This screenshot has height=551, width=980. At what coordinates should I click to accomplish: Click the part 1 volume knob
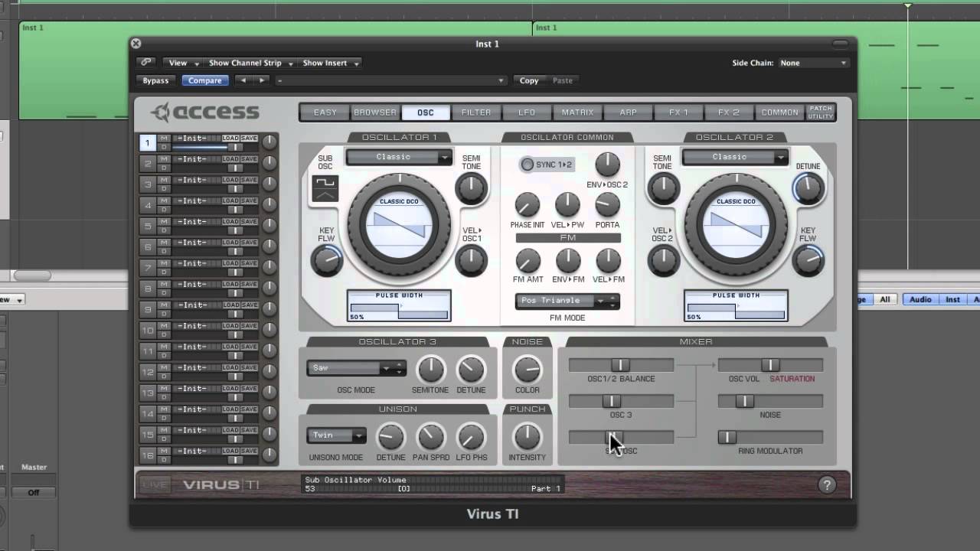(269, 142)
